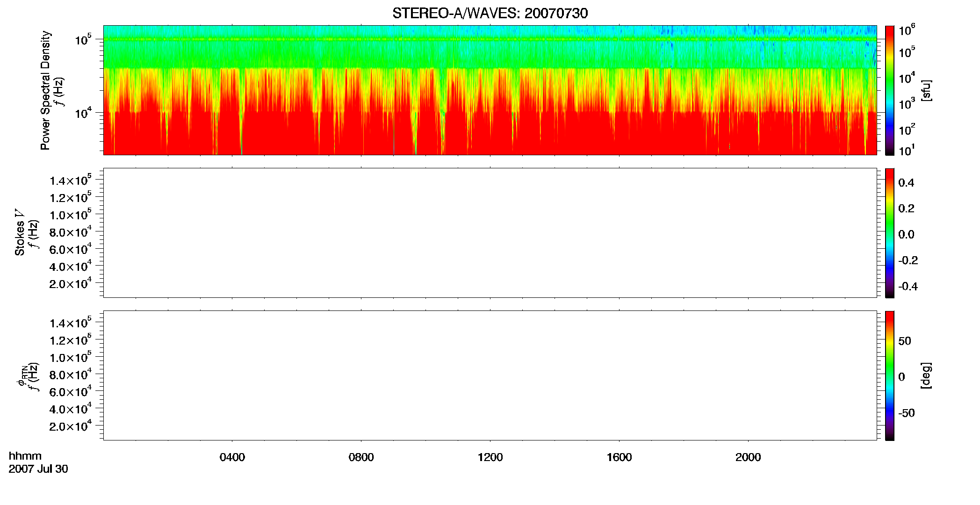The height and width of the screenshot is (505, 980).
Task: Click the 1.4×10^5 tick of φ RTN panel
Action: pyautogui.click(x=71, y=323)
